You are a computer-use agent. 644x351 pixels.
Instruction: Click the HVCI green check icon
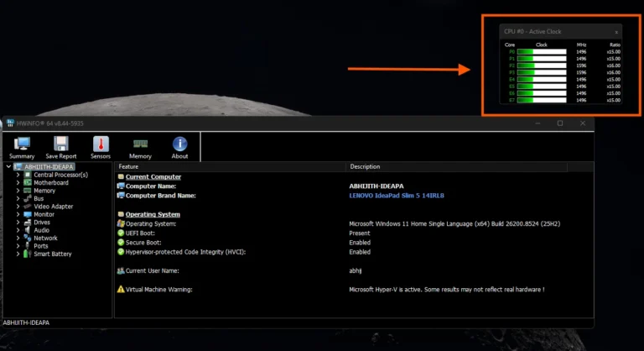(121, 252)
